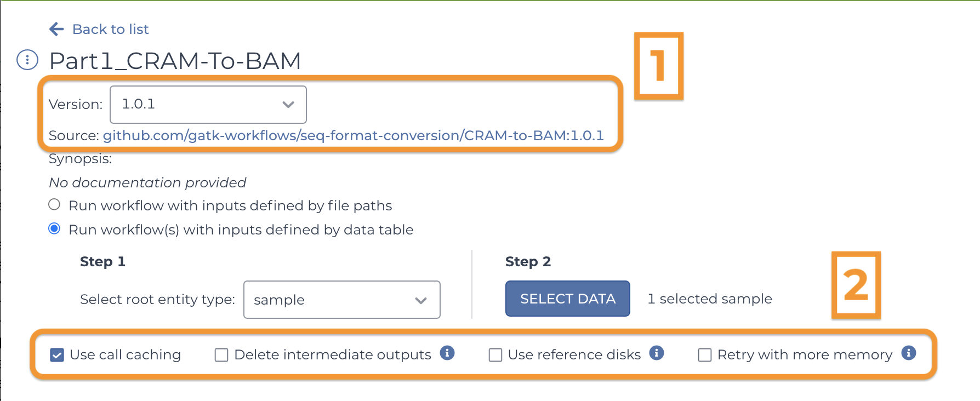Open the GitHub CRAM-to-BAM source link
Image resolution: width=980 pixels, height=401 pixels.
coord(354,135)
